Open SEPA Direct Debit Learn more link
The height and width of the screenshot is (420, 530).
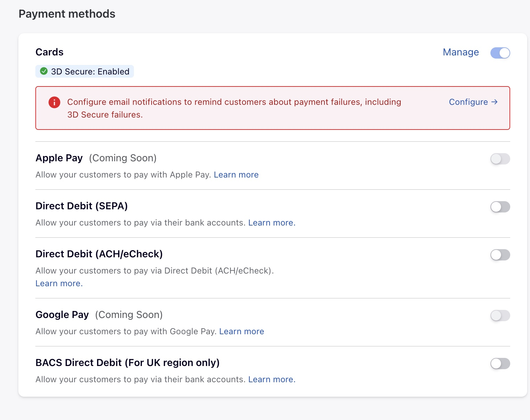point(272,223)
